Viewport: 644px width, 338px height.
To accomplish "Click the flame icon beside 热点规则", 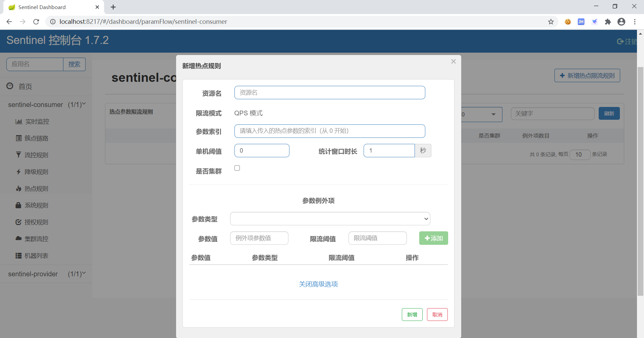I will (x=18, y=188).
